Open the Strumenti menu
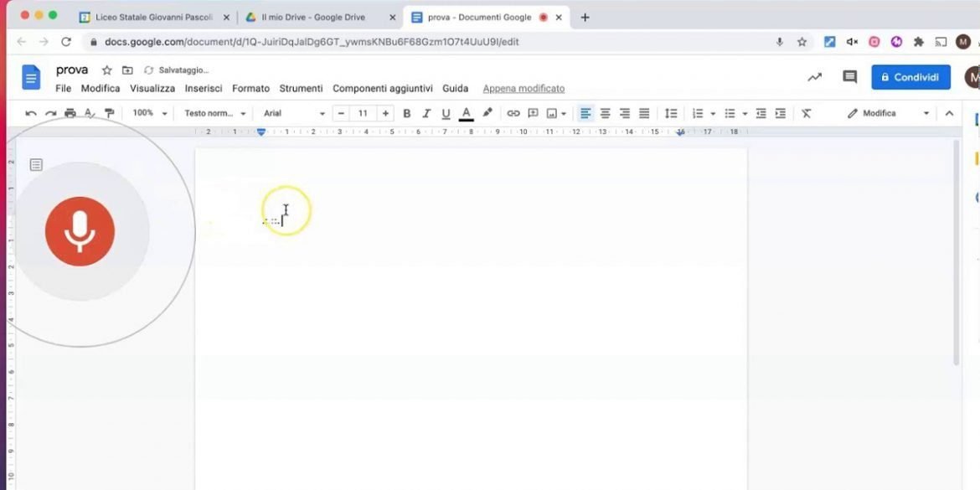The image size is (980, 490). pyautogui.click(x=301, y=88)
